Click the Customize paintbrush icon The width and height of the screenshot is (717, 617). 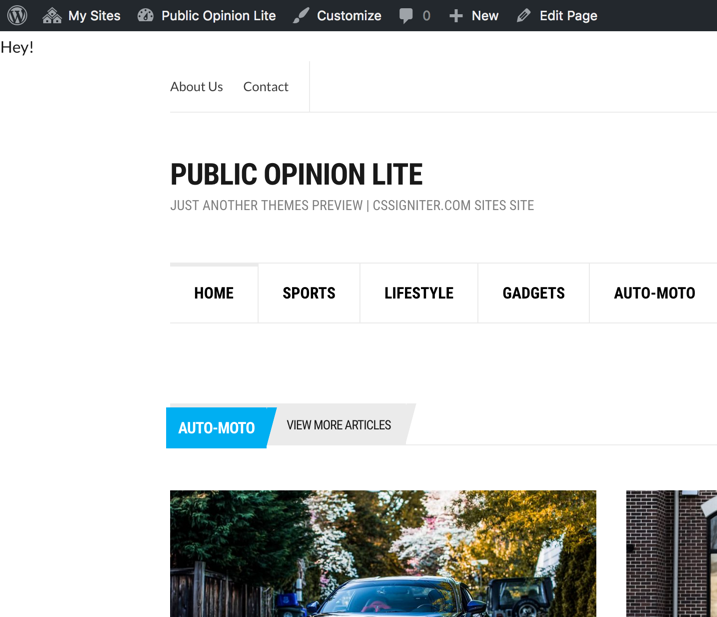pyautogui.click(x=301, y=16)
